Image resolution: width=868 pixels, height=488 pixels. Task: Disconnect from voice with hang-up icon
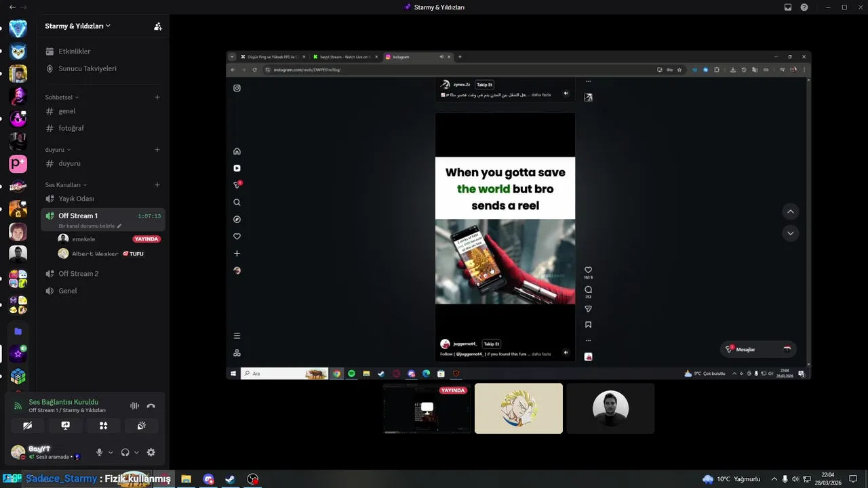(x=151, y=406)
